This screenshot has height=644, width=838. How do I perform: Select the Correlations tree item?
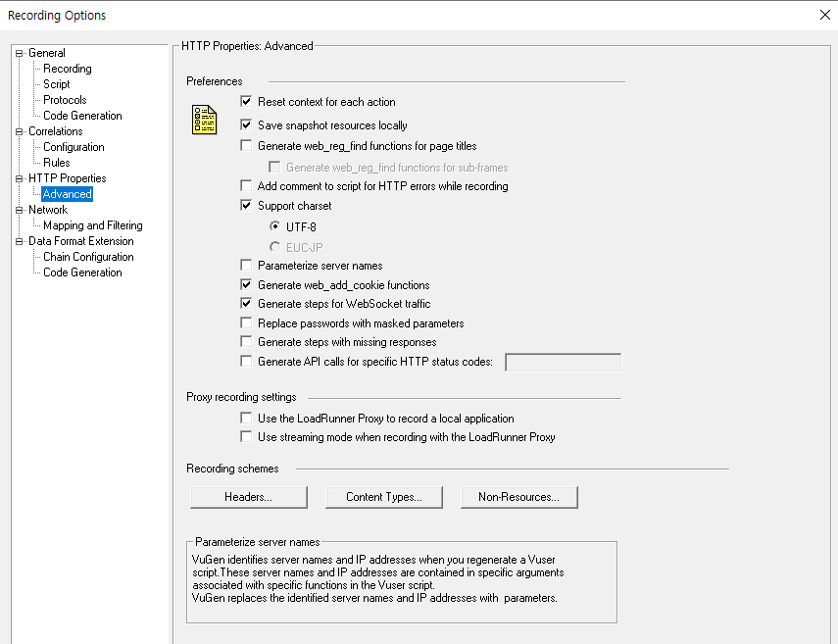click(56, 131)
